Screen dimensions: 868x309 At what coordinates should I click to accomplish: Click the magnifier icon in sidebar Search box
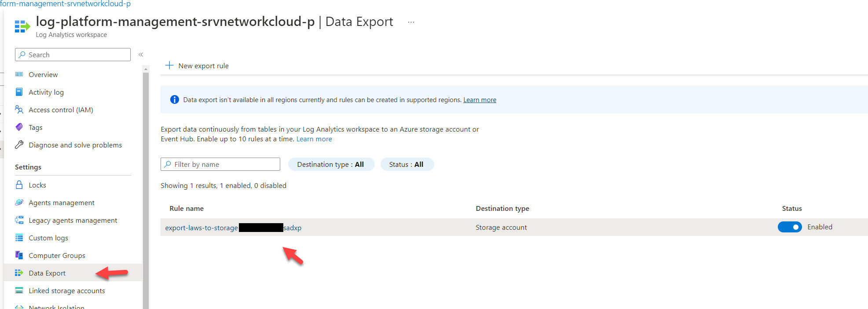[22, 55]
